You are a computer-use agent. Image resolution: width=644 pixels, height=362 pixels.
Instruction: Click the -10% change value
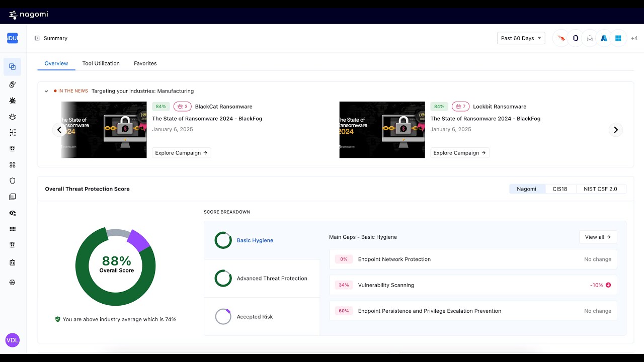(597, 285)
